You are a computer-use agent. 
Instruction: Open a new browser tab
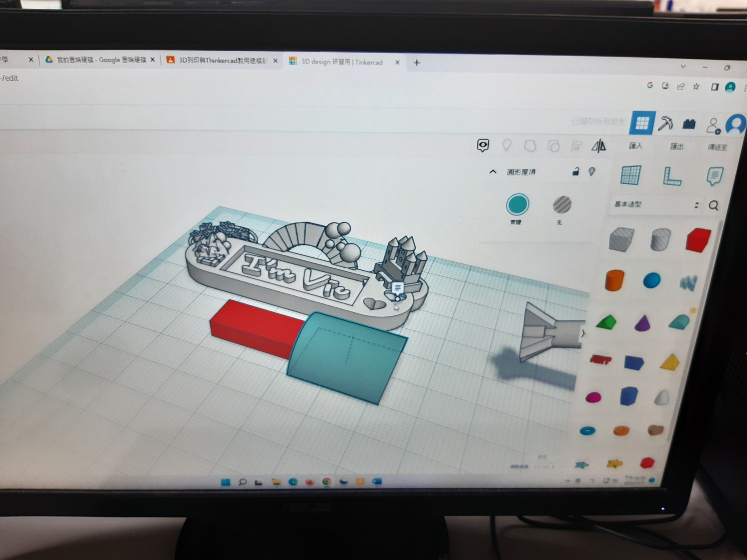(x=417, y=63)
